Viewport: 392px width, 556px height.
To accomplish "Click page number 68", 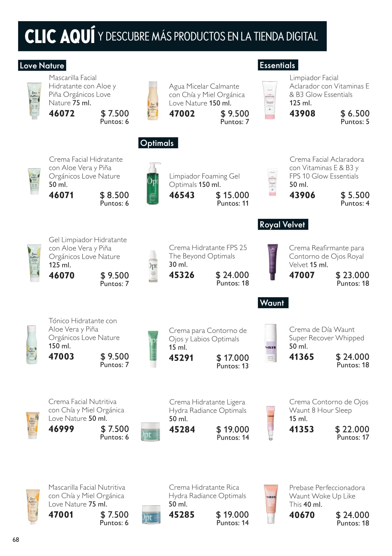I will pyautogui.click(x=16, y=540).
